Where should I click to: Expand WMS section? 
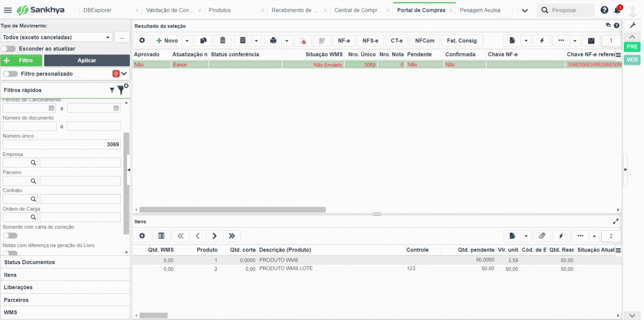coord(65,313)
